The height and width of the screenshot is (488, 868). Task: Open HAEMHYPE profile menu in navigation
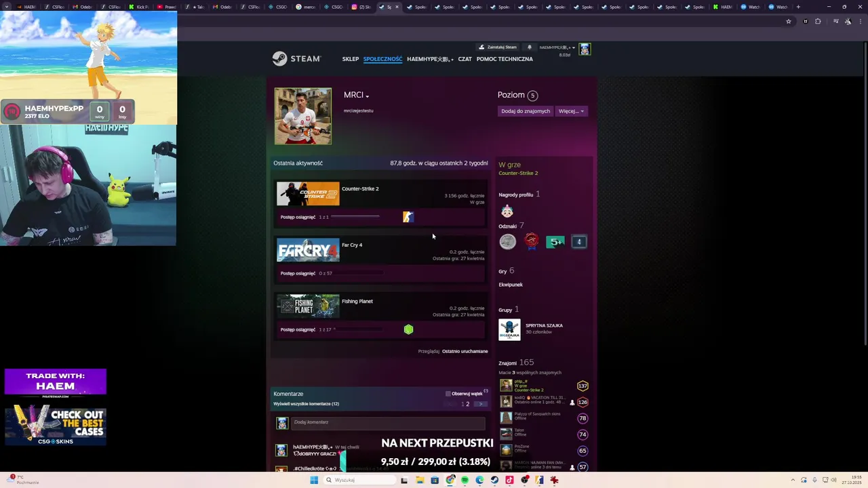[x=430, y=59]
